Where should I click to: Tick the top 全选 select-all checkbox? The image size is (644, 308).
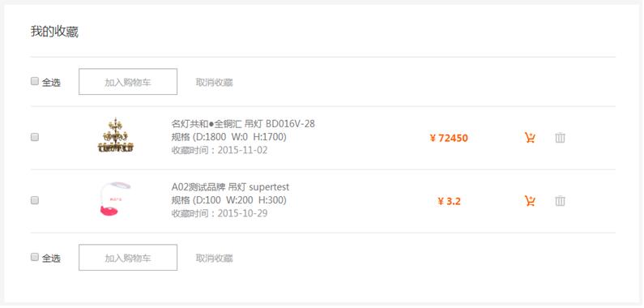tap(35, 81)
